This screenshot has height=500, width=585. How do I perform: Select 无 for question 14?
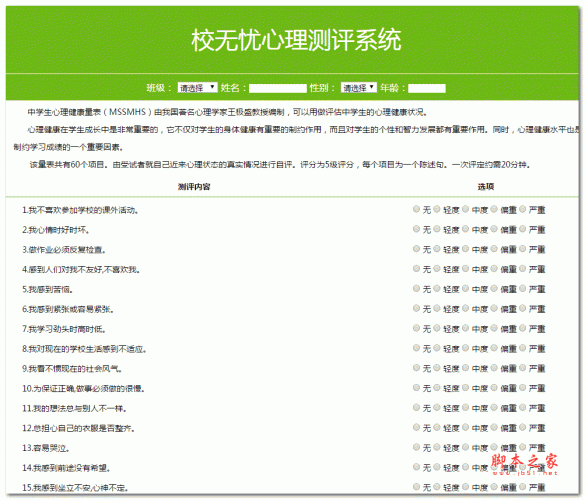[416, 467]
